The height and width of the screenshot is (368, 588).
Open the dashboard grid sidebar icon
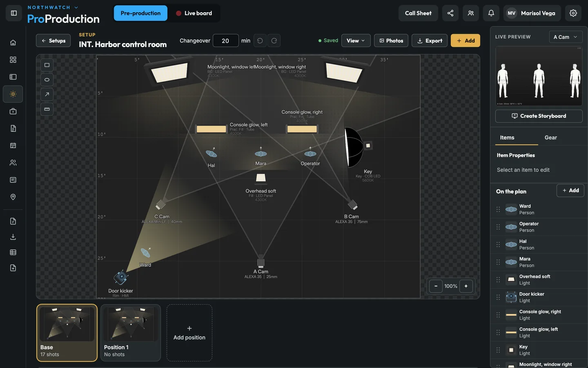13,60
